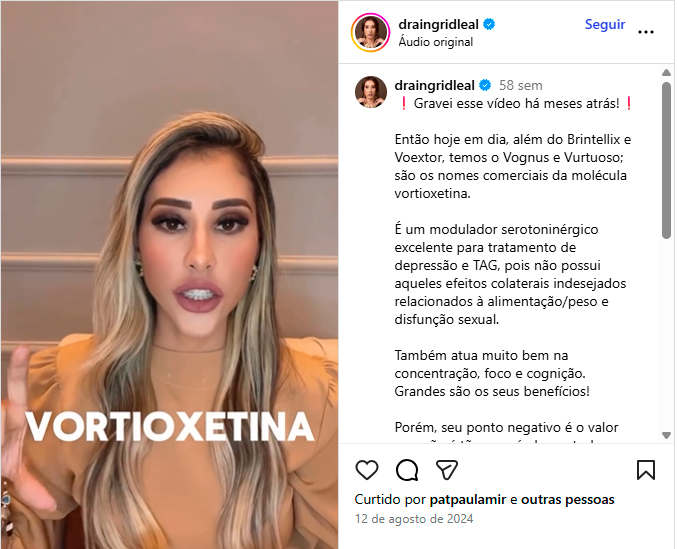Image resolution: width=677 pixels, height=549 pixels.
Task: Click the caption scrollbar up arrow
Action: click(666, 73)
